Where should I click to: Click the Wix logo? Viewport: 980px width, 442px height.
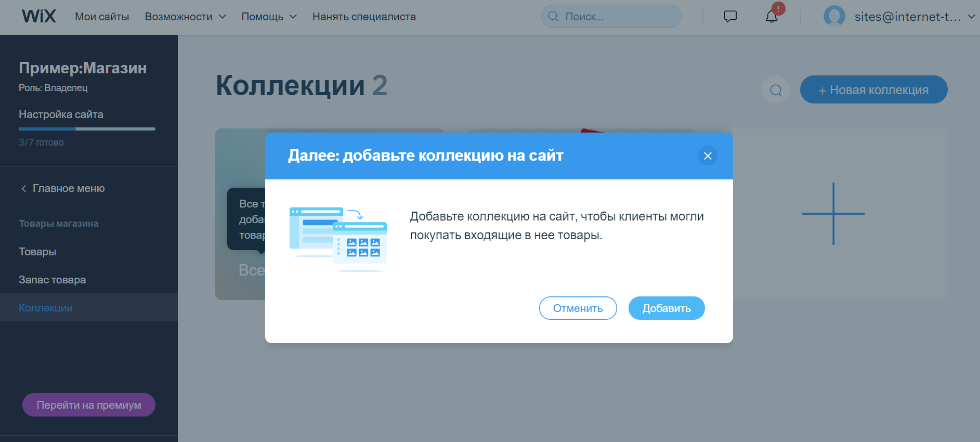(38, 16)
